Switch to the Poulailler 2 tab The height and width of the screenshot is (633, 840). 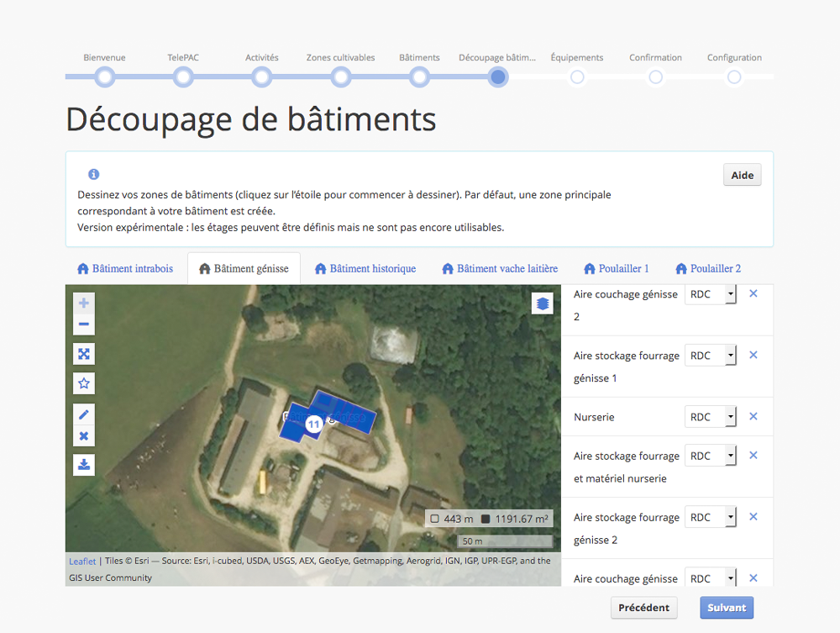tap(708, 268)
